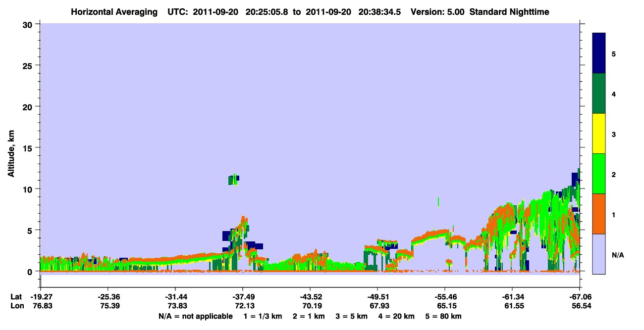Click the small green streak near 8.5 km
The height and width of the screenshot is (330, 644).
(x=438, y=202)
